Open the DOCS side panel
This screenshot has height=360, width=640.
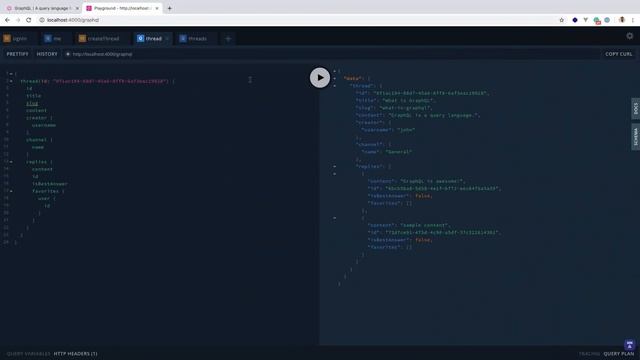point(636,109)
